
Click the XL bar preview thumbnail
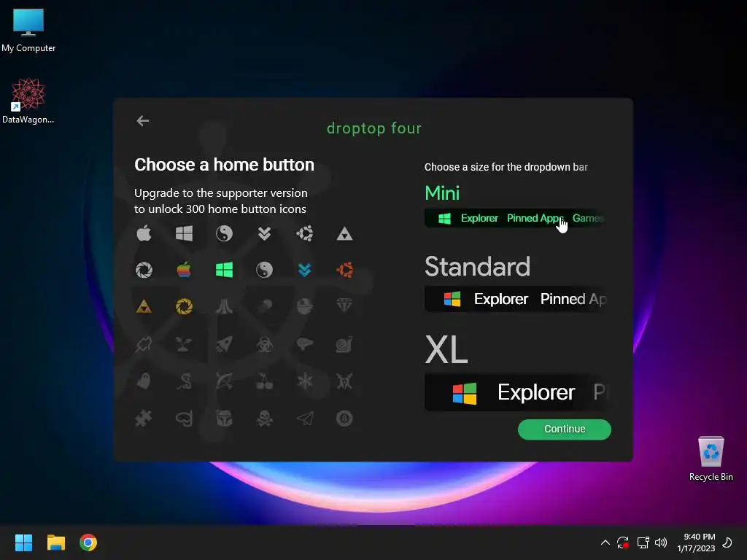point(517,392)
